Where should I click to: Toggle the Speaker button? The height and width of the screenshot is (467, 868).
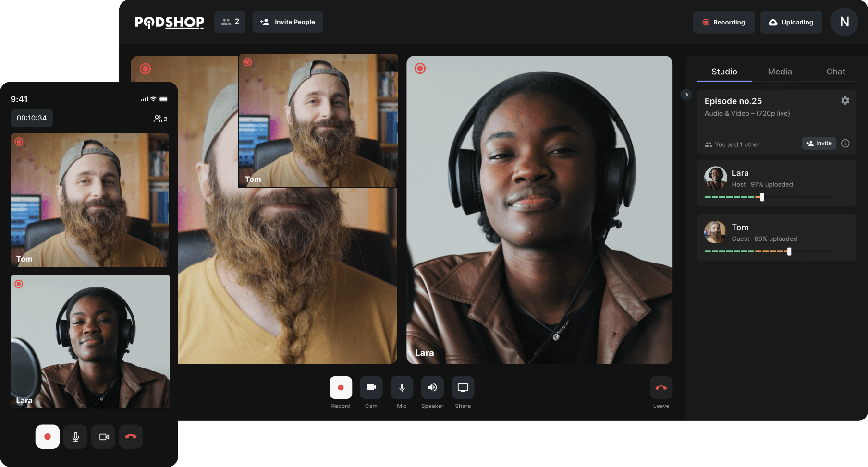click(432, 387)
